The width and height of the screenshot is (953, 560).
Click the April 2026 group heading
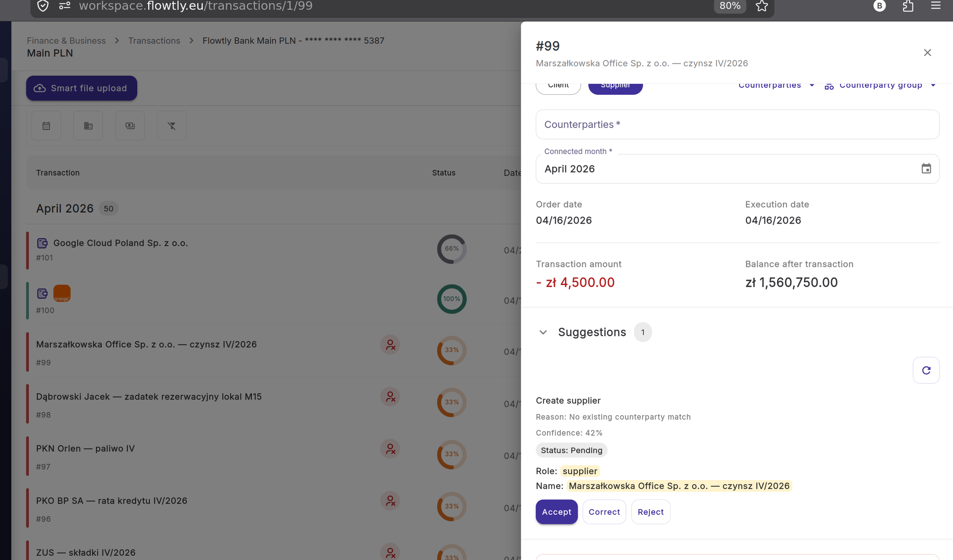point(65,209)
